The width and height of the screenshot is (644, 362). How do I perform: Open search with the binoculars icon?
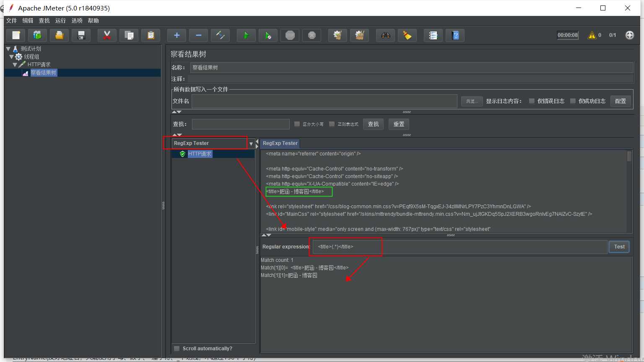385,36
